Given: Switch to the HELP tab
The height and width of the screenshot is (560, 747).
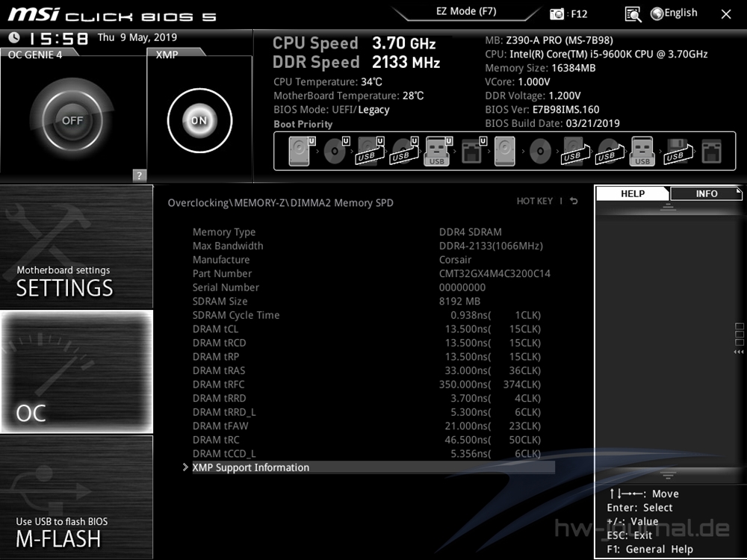Looking at the screenshot, I should coord(633,194).
